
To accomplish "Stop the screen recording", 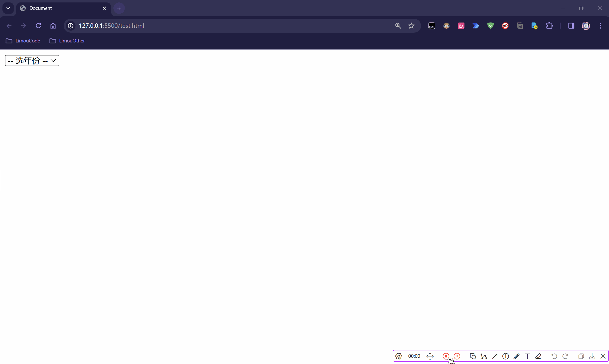I will 446,356.
